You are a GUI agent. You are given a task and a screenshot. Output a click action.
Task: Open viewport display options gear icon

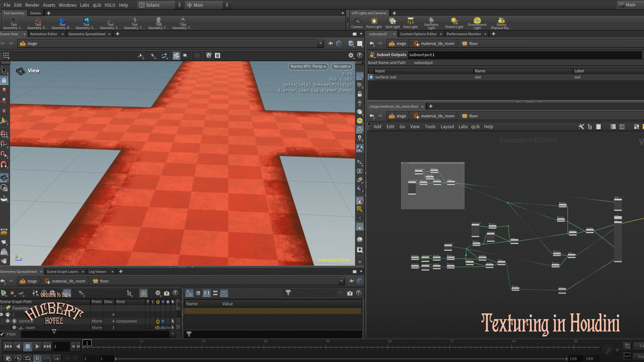point(351,55)
